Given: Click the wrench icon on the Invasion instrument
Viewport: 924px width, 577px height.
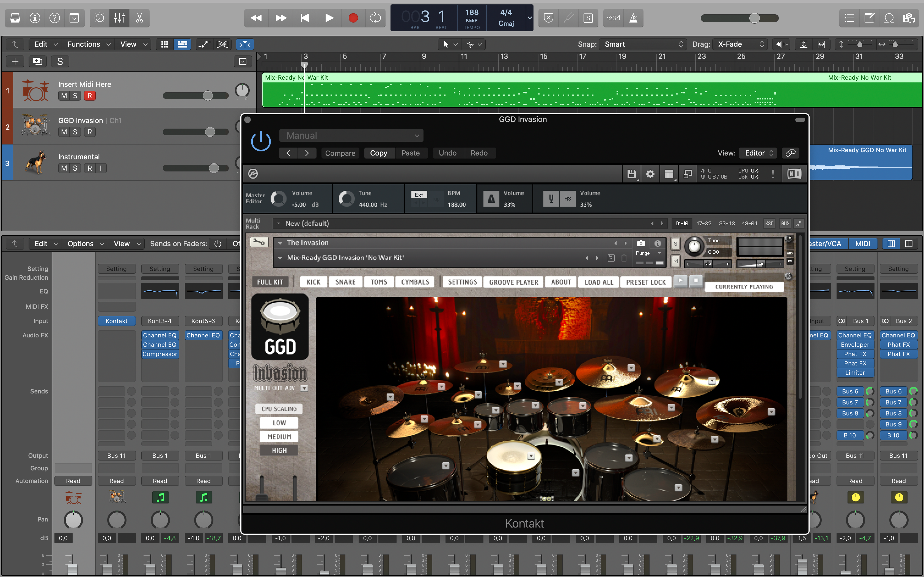Looking at the screenshot, I should (x=259, y=242).
